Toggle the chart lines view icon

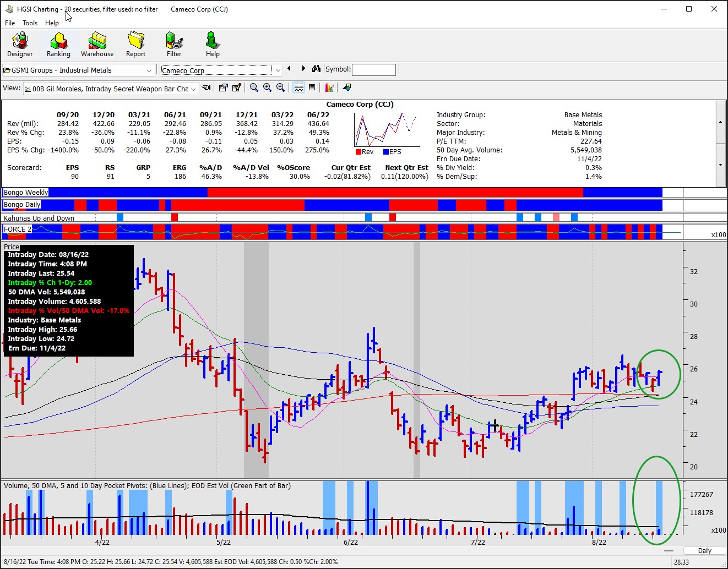click(298, 87)
